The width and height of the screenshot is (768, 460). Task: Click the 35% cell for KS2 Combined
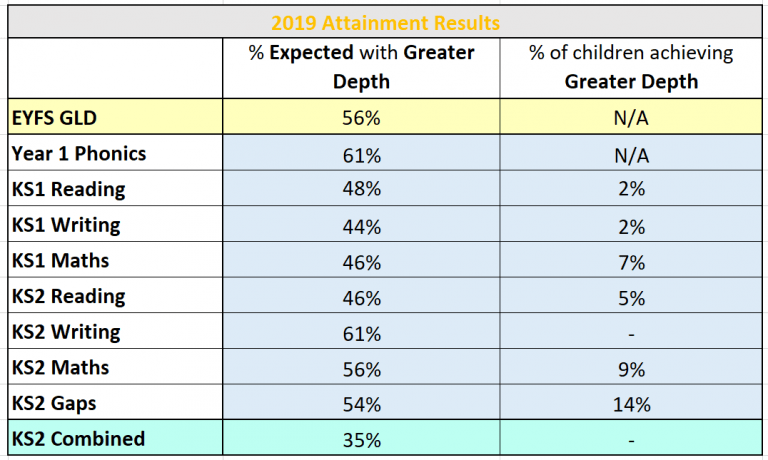[x=361, y=439]
